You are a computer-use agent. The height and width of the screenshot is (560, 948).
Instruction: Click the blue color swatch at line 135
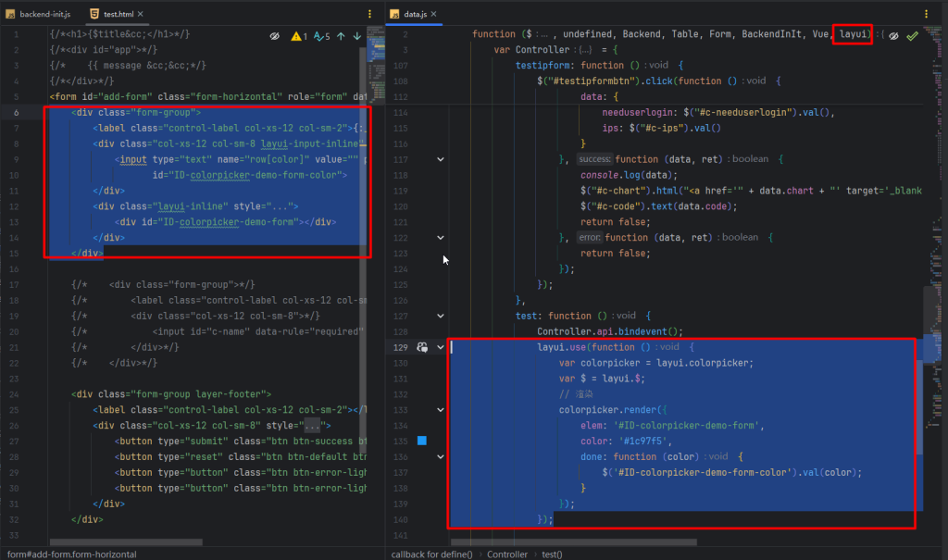[422, 441]
